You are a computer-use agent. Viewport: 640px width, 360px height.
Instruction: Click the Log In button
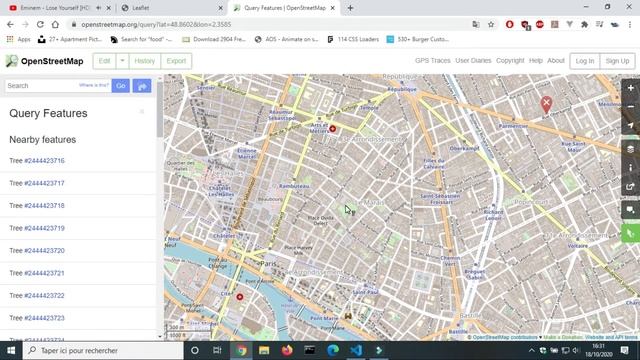coord(584,61)
